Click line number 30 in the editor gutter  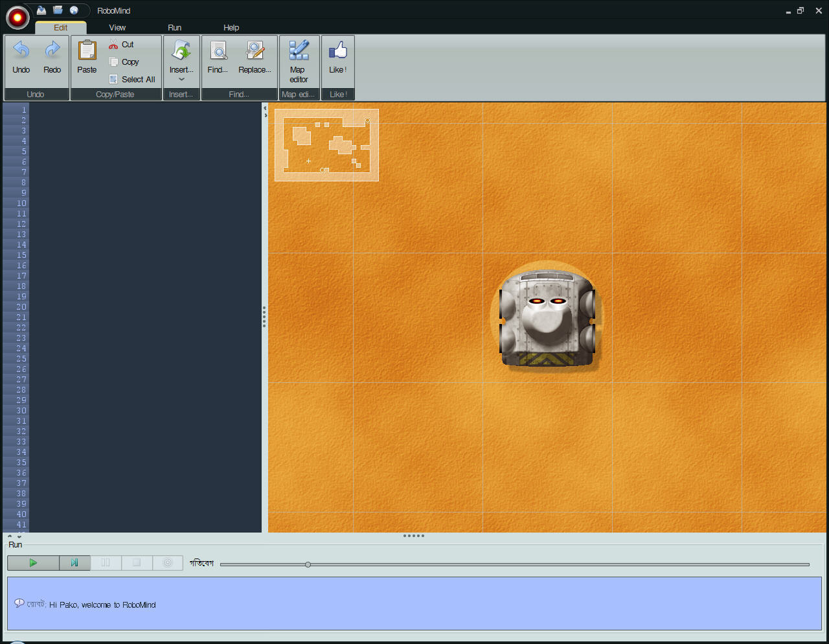[21, 411]
